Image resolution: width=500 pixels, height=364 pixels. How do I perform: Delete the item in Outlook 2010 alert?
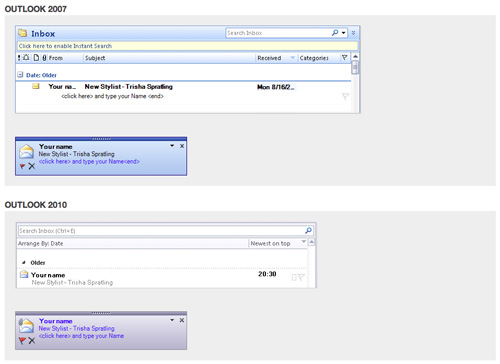click(x=32, y=340)
